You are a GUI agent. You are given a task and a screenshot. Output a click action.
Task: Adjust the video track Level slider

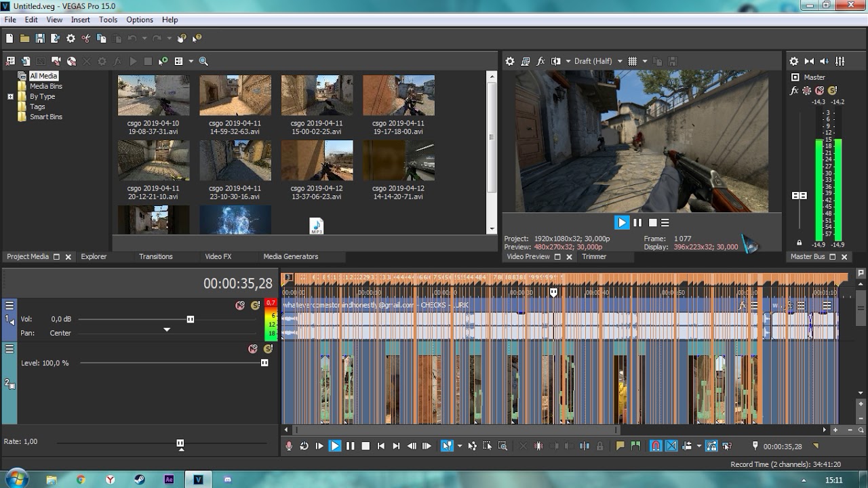coord(264,363)
